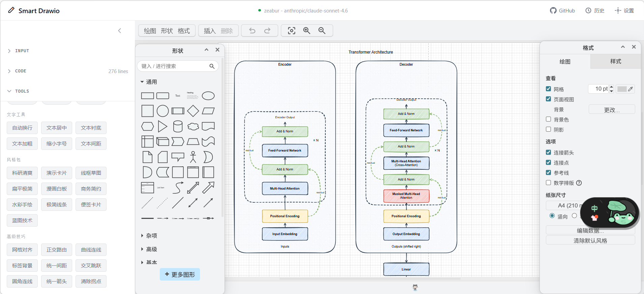The height and width of the screenshot is (294, 644).
Task: Click the search magnifier in shapes panel
Action: pos(212,66)
